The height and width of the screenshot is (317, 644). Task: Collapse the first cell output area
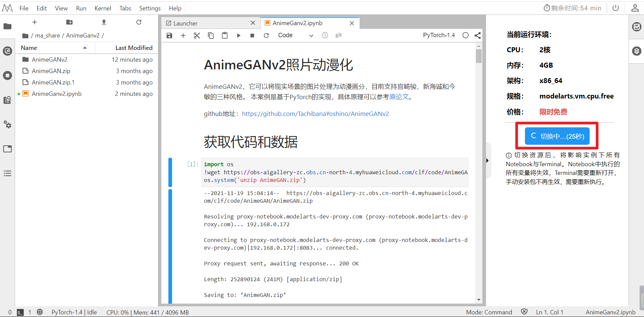click(170, 247)
